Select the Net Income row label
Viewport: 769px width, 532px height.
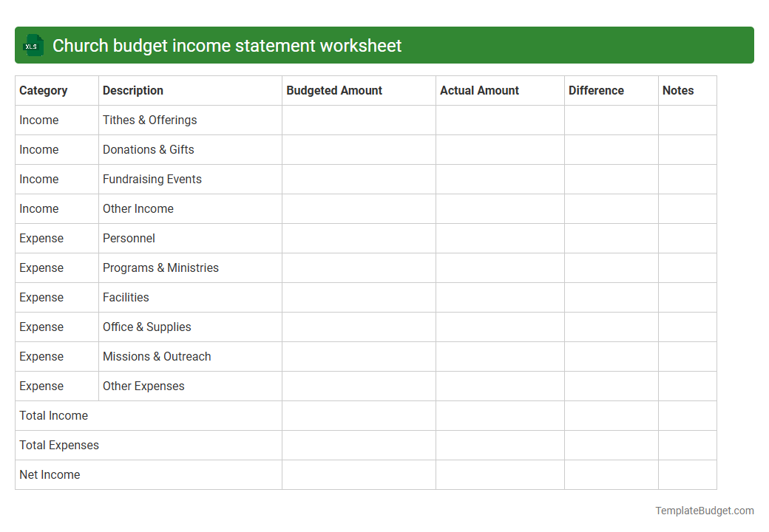[x=50, y=474]
